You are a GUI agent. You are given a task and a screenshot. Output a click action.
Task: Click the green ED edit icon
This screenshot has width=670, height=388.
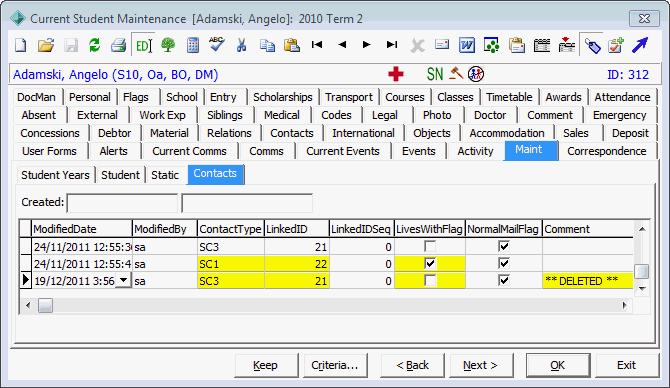(143, 45)
